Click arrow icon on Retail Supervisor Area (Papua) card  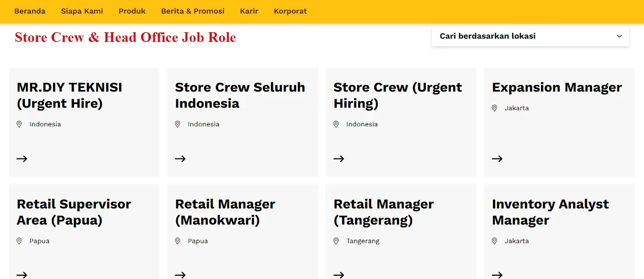[22, 275]
